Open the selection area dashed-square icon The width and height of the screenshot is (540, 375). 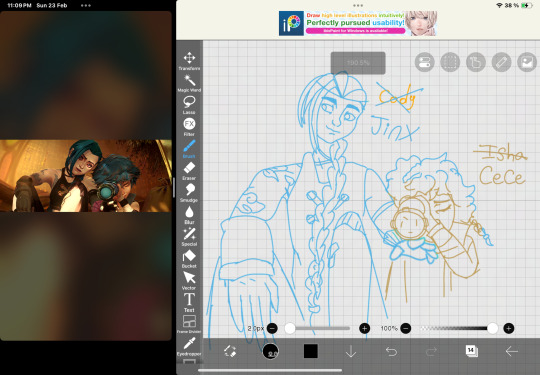[x=450, y=62]
